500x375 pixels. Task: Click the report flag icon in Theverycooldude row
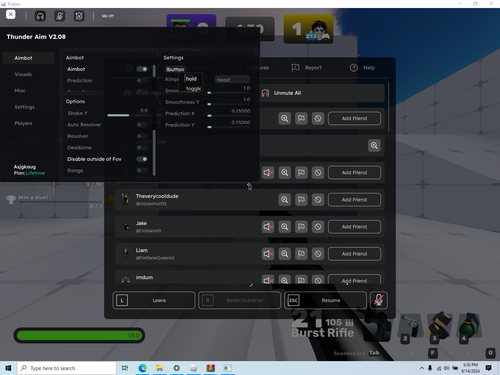click(301, 200)
